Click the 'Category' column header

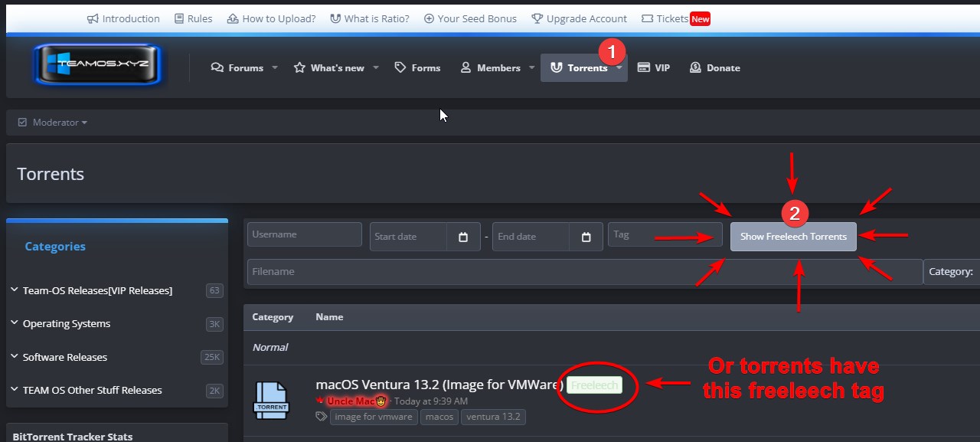click(x=273, y=317)
